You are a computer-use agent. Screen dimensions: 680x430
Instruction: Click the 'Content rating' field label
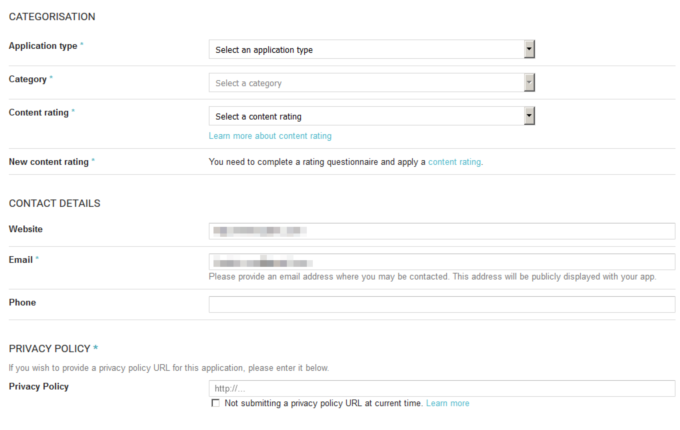click(39, 113)
